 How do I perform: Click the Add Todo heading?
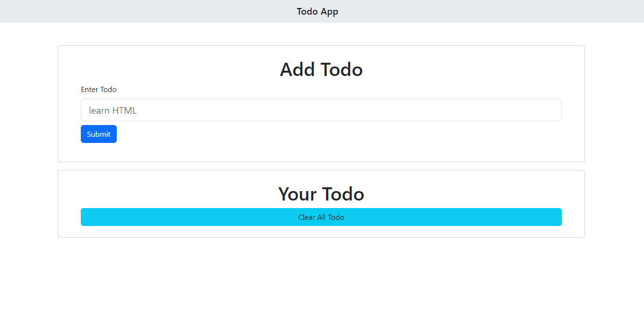pos(321,69)
